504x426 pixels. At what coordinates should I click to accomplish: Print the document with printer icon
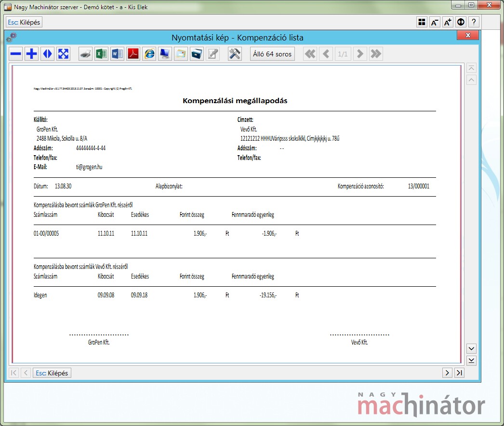[85, 54]
